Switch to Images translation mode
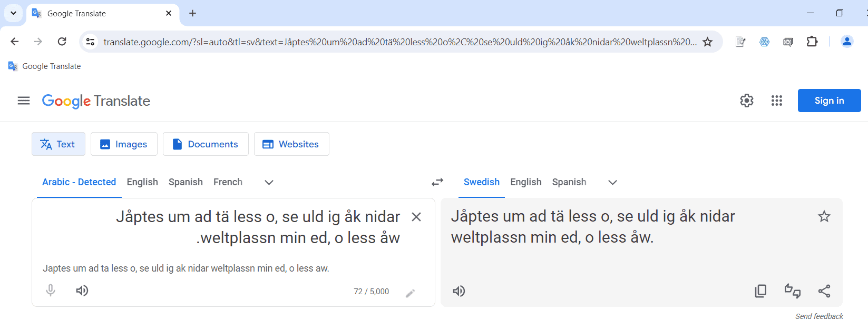The image size is (868, 330). 124,144
